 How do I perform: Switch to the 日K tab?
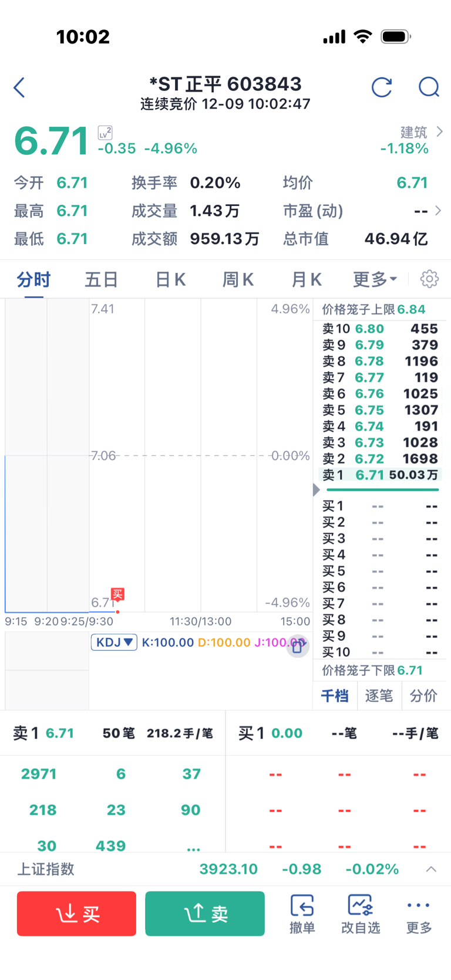(x=170, y=279)
